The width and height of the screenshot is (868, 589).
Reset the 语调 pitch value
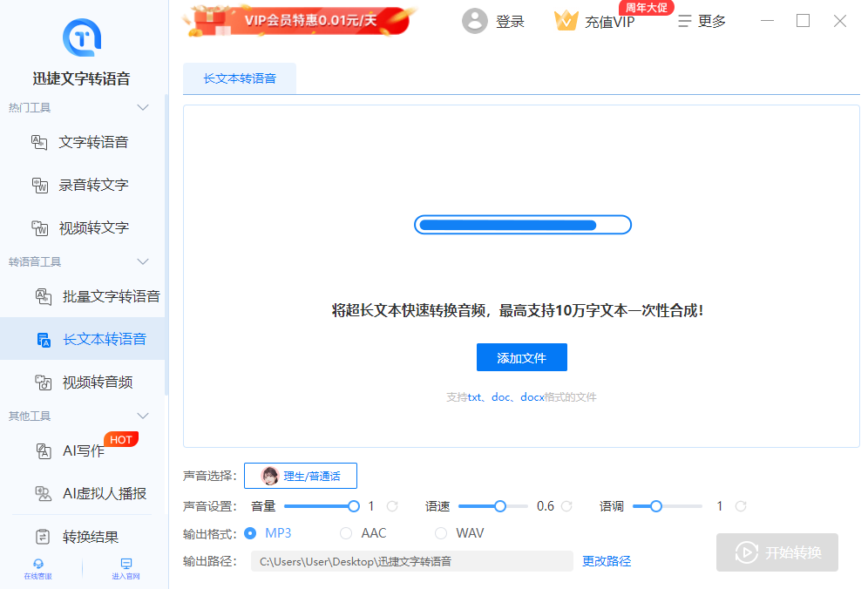pos(741,506)
